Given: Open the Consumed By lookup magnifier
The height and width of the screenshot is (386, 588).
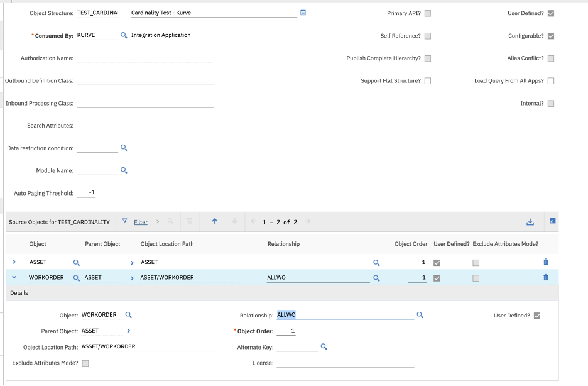Looking at the screenshot, I should tap(124, 36).
